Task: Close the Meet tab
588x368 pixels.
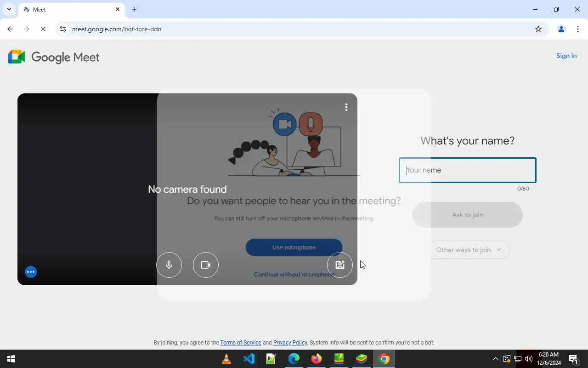Action: (x=118, y=9)
